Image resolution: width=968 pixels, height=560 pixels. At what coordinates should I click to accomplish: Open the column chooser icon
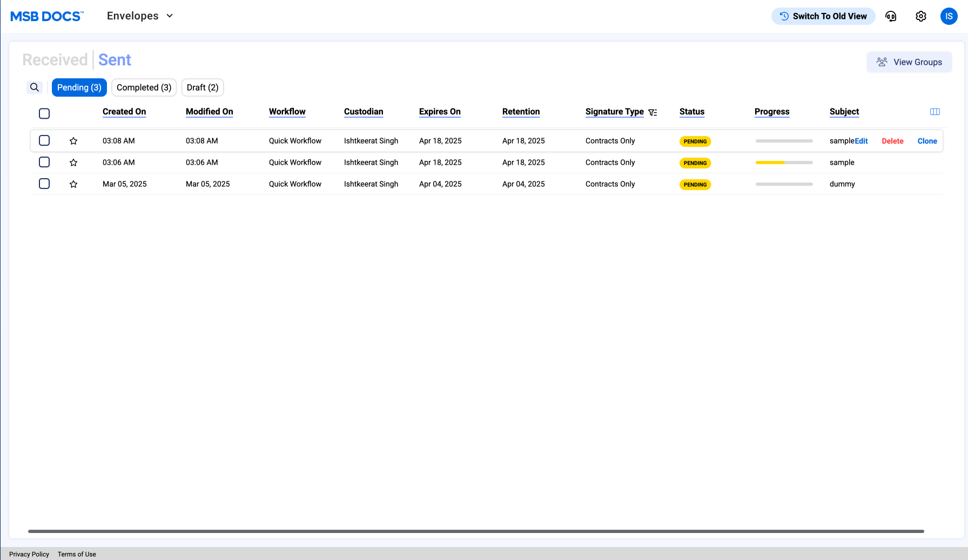click(x=935, y=112)
